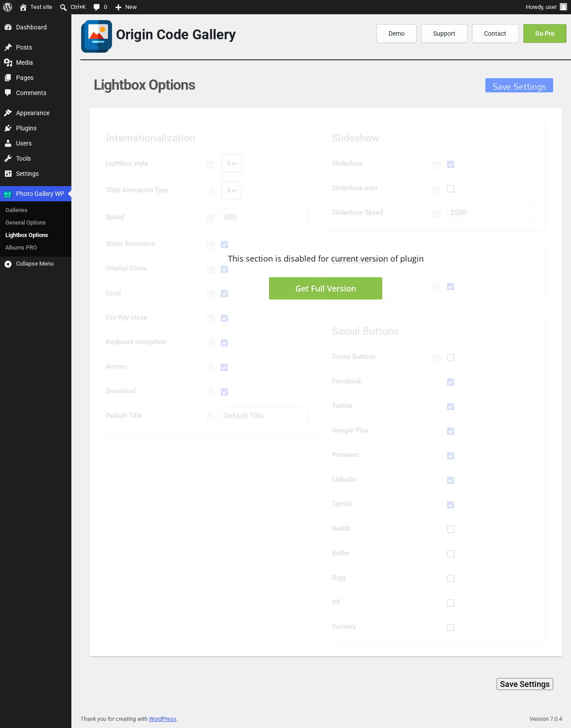Click the Pages icon in sidebar
The image size is (571, 728).
(x=8, y=78)
